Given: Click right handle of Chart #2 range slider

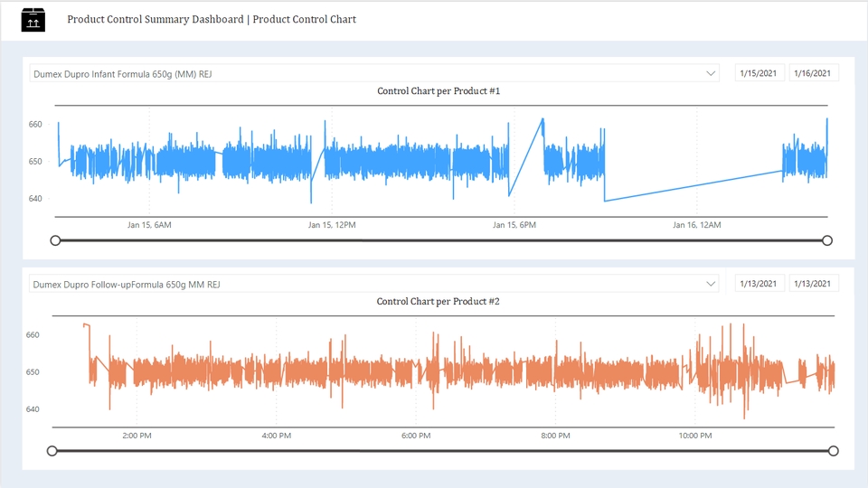Looking at the screenshot, I should (x=833, y=451).
